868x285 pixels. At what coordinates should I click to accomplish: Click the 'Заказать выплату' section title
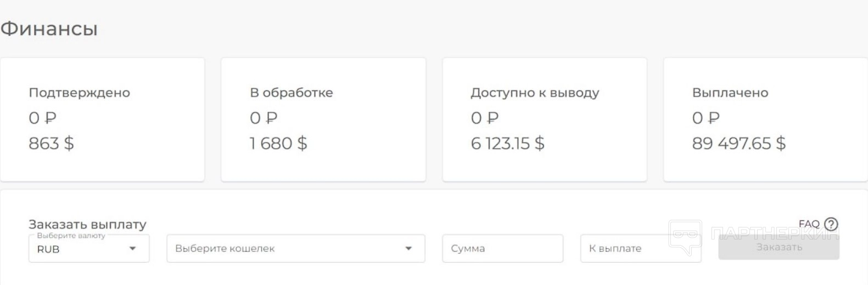(x=87, y=224)
